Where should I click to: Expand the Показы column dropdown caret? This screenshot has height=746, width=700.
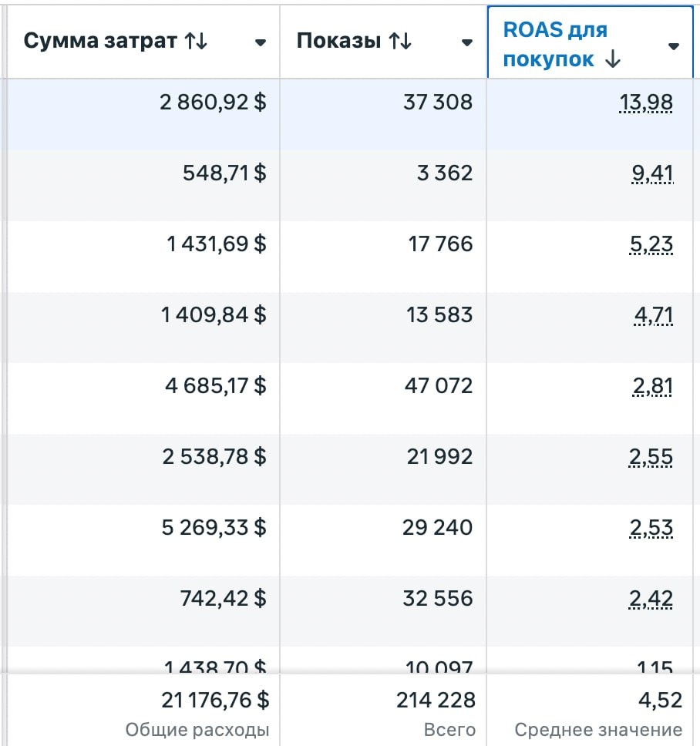click(466, 42)
